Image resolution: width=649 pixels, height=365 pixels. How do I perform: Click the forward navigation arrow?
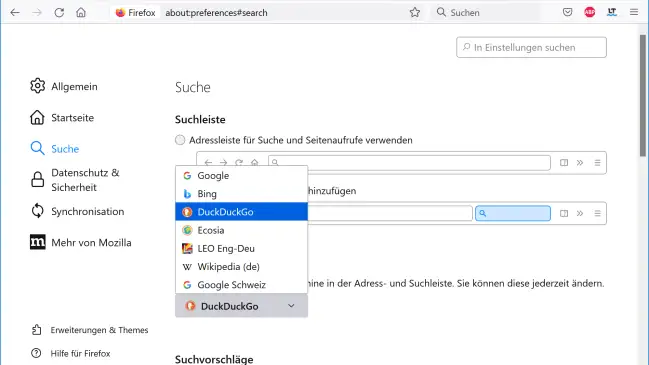pos(37,12)
